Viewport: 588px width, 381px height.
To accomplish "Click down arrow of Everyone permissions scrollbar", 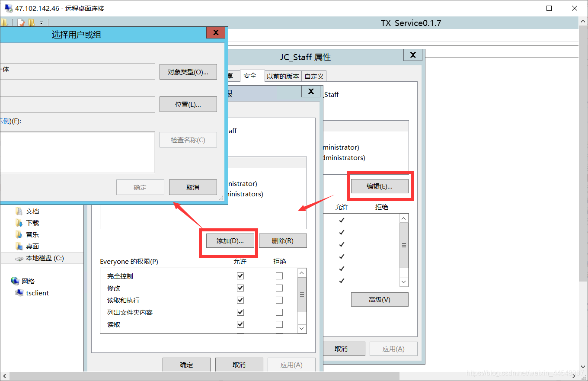I will pos(302,329).
